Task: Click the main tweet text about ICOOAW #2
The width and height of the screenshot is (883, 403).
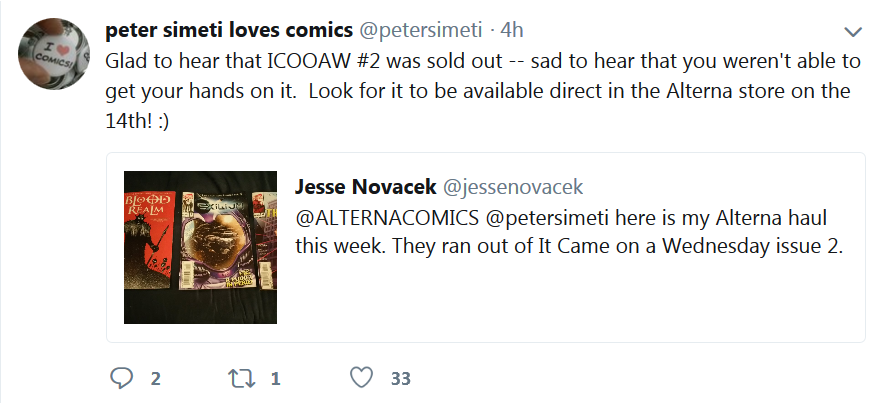Action: [483, 91]
